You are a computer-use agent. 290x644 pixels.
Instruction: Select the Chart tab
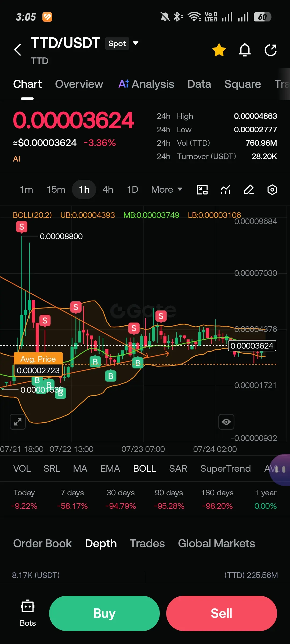(x=27, y=84)
